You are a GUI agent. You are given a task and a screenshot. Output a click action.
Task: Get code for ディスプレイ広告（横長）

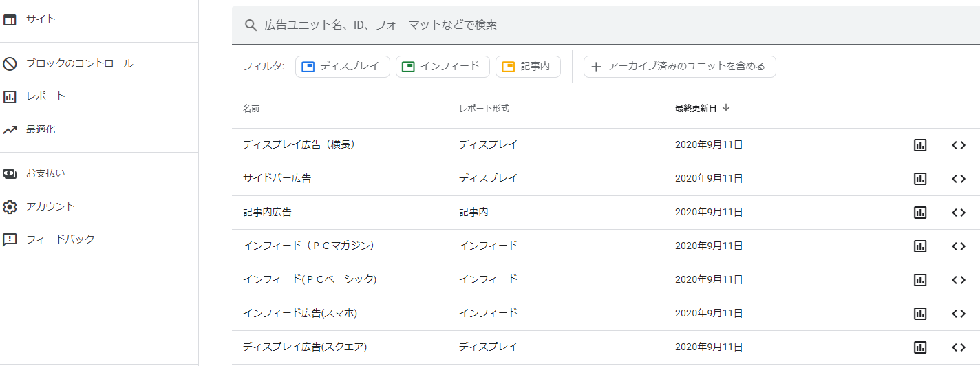tap(959, 145)
